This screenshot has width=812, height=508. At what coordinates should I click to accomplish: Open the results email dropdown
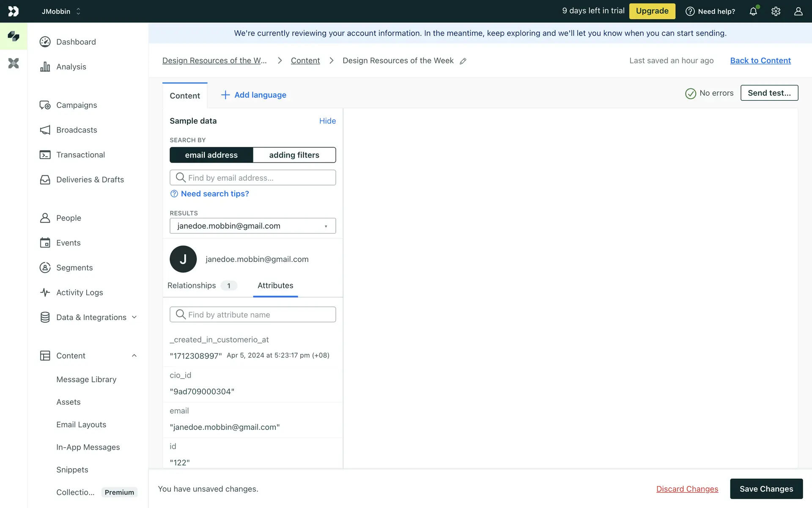tap(252, 226)
